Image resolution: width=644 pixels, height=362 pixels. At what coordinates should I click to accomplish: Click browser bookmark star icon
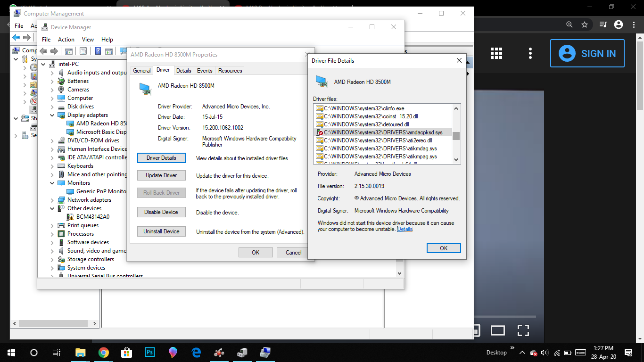(x=585, y=25)
